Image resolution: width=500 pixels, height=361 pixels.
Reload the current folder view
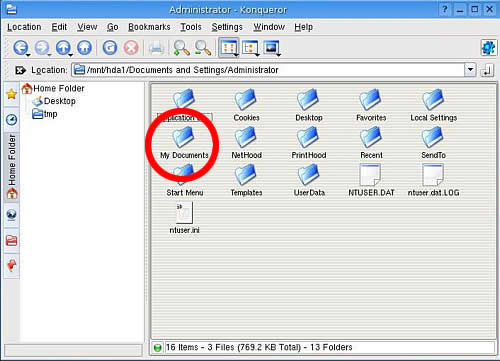(110, 47)
